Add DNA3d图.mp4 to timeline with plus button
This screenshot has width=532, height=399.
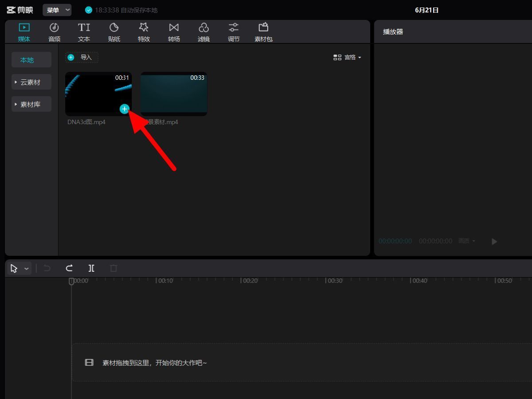click(x=125, y=109)
